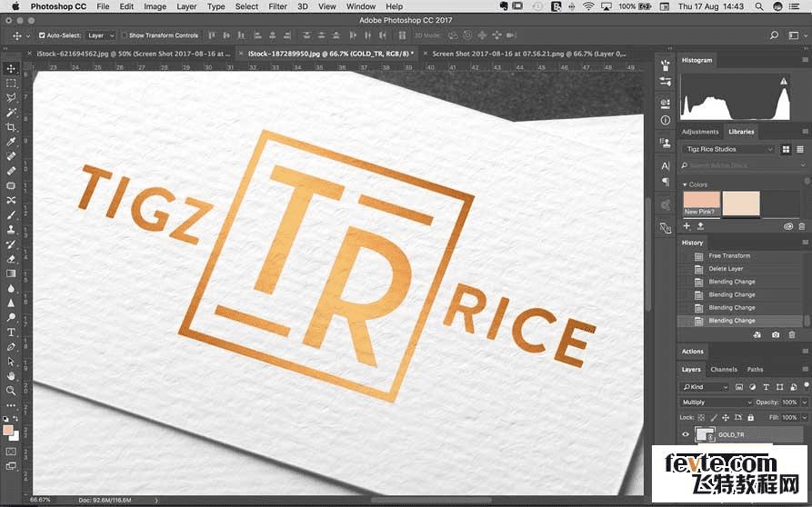
Task: Open the Fill slider dropdown
Action: pos(804,417)
